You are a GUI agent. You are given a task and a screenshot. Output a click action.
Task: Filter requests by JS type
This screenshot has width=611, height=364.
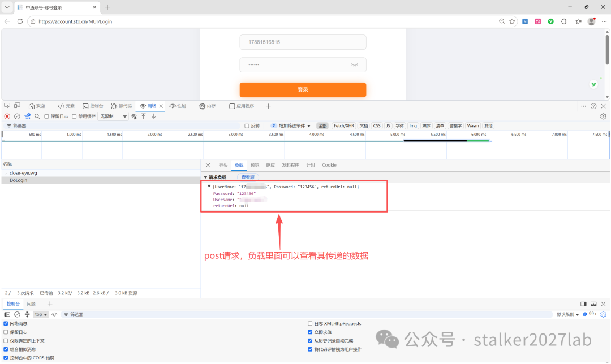388,125
